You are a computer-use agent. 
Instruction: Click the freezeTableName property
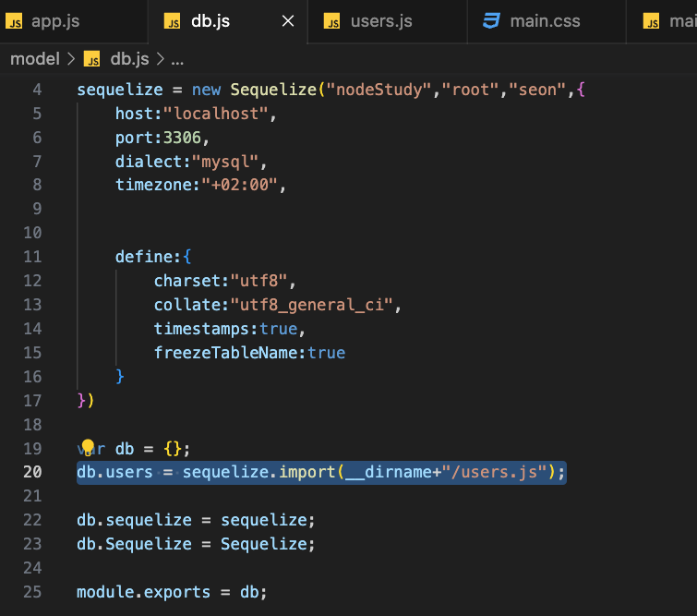coord(225,353)
